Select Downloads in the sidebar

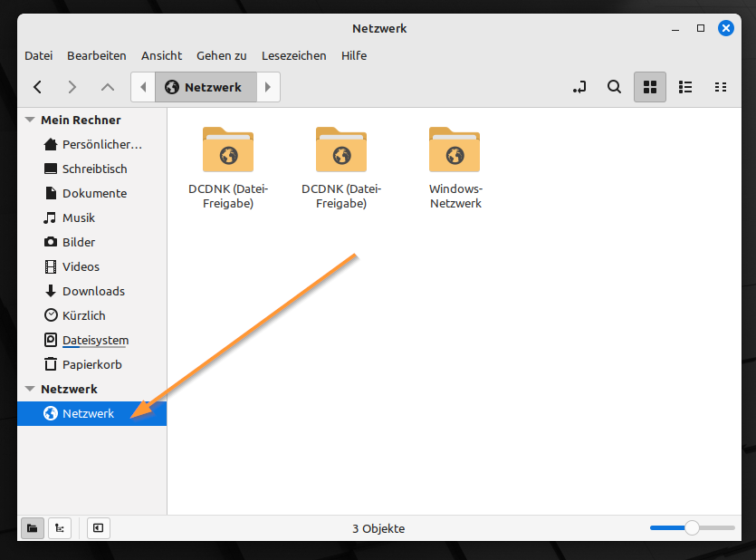pos(92,292)
